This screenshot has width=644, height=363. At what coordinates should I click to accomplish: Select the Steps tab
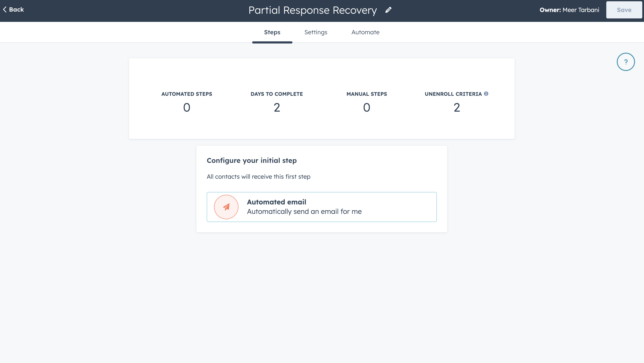point(272,32)
